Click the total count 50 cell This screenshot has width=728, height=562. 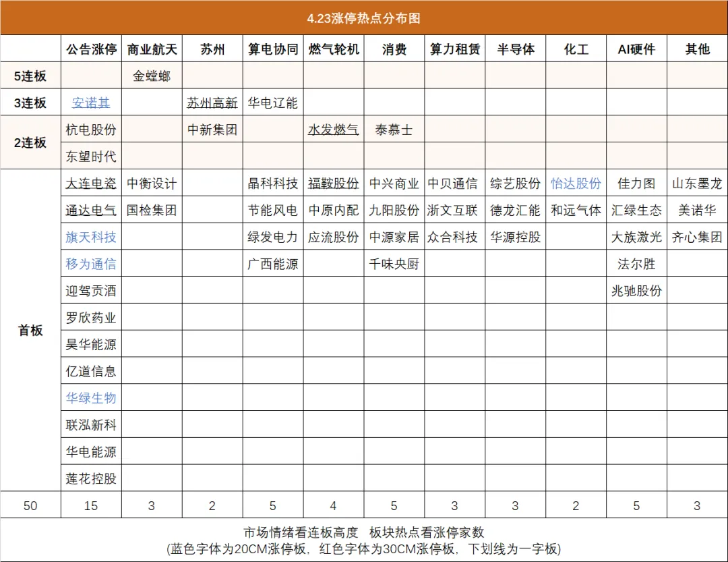(30, 506)
